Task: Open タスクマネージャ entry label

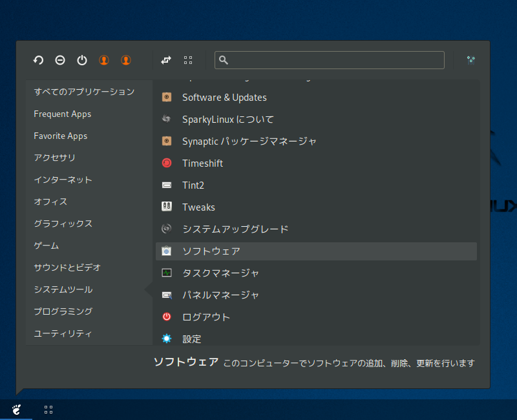Action: (x=220, y=273)
